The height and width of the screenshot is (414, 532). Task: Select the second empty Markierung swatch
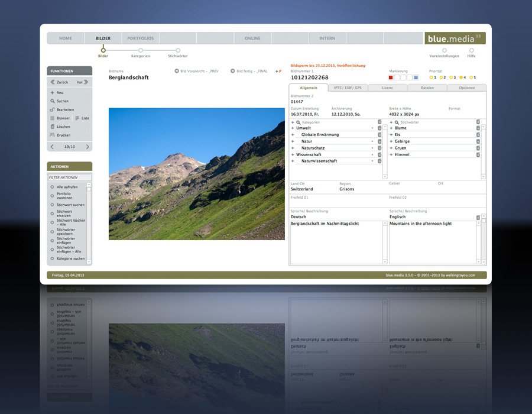coord(403,77)
